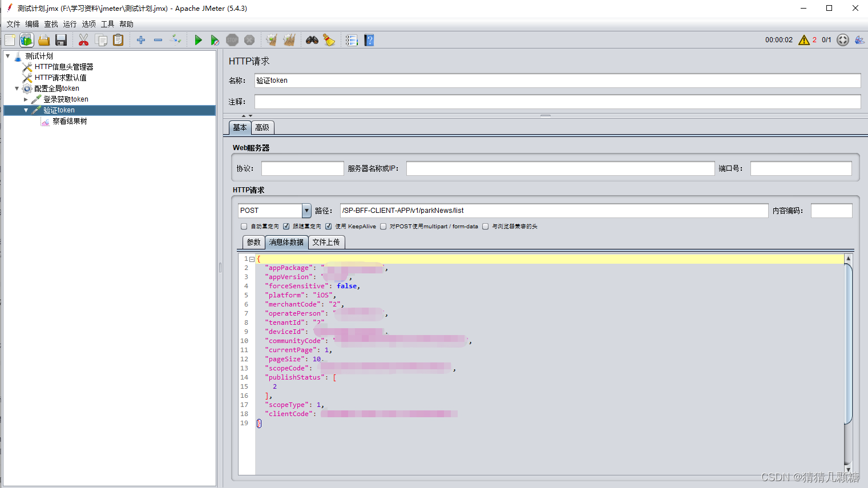Save the test plan with floppy icon

[61, 40]
